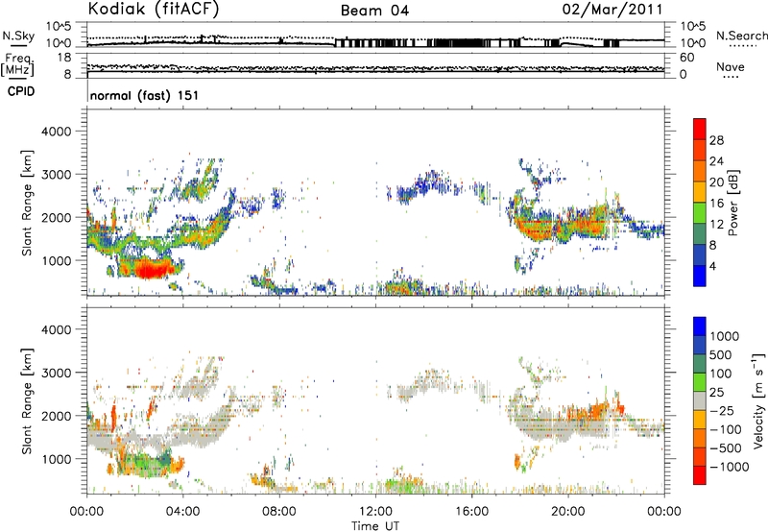Pick the gray -25 to 25 Velocity segment
This screenshot has width=768, height=532.
click(700, 401)
